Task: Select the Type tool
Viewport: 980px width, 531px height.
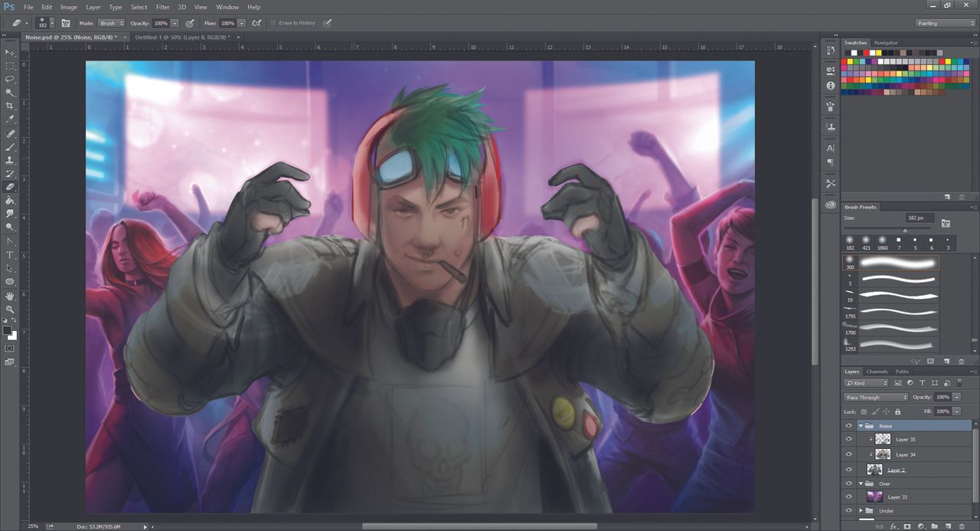Action: (10, 254)
